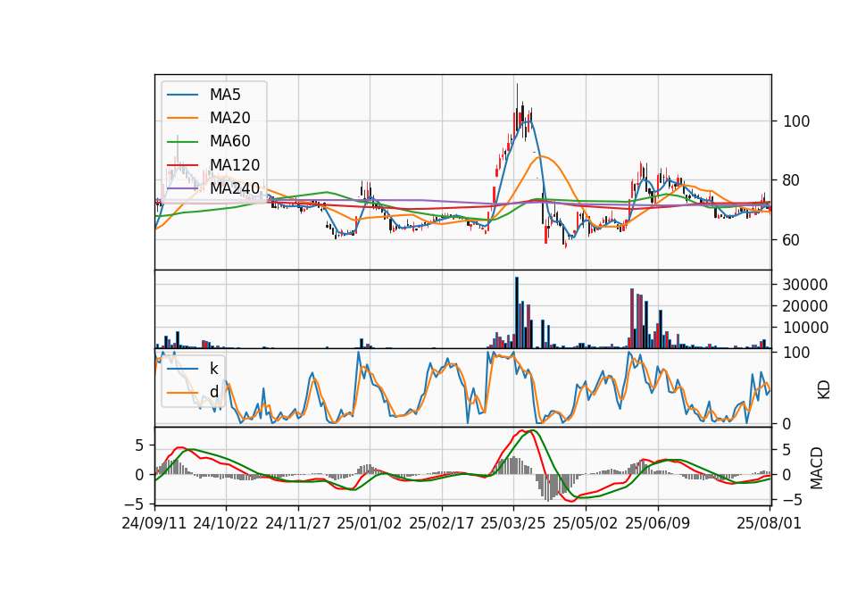This screenshot has height=616, width=857.
Task: Click the volume axis value 30000
Action: [x=805, y=284]
